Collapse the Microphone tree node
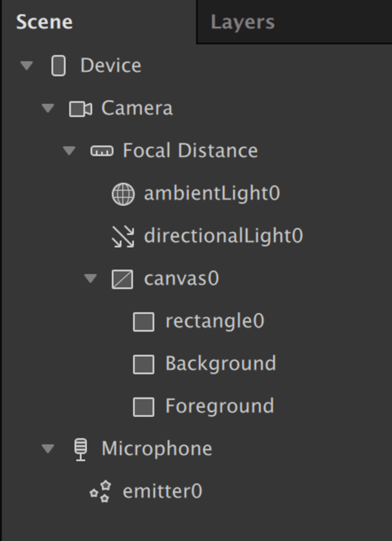 [x=48, y=449]
